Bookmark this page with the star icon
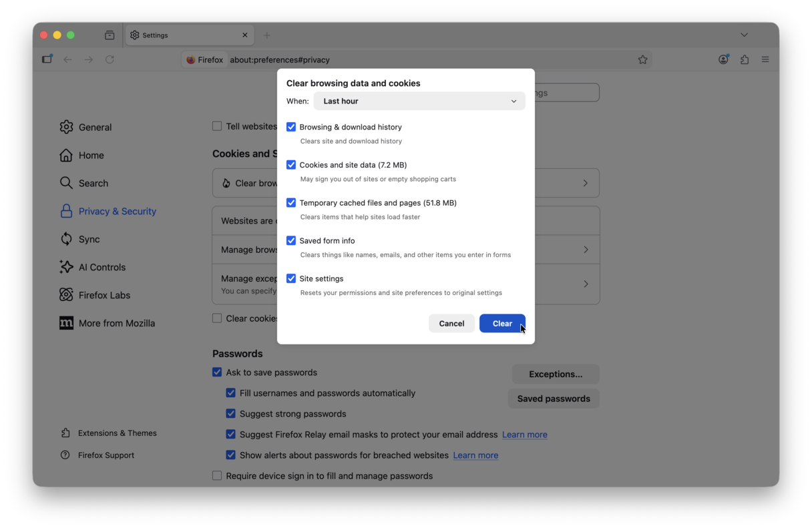812x530 pixels. [x=642, y=59]
